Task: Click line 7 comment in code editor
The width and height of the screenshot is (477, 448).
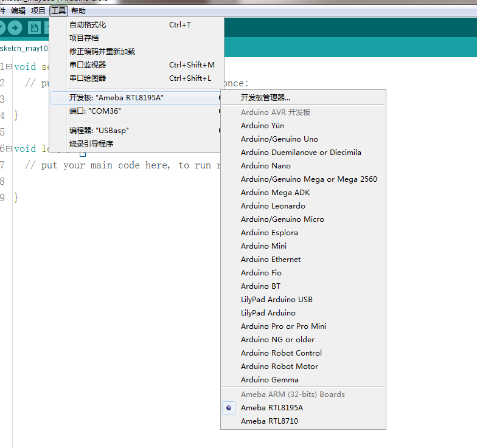Action: tap(123, 165)
